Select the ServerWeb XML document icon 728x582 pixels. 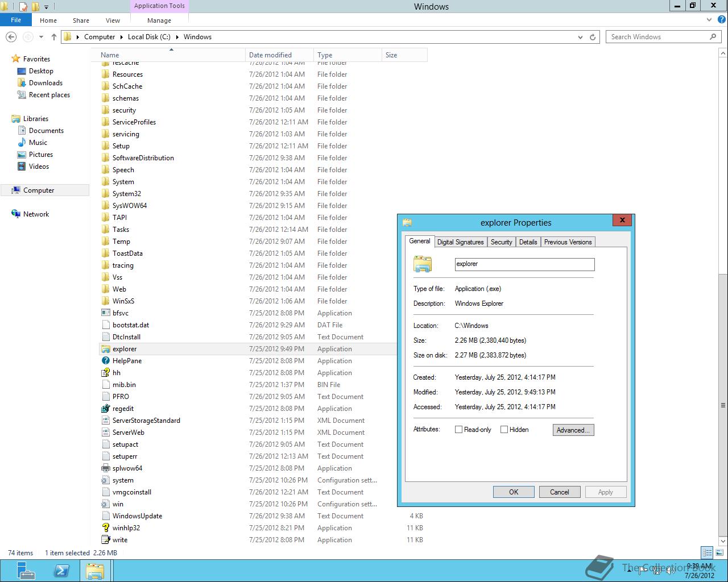click(105, 433)
